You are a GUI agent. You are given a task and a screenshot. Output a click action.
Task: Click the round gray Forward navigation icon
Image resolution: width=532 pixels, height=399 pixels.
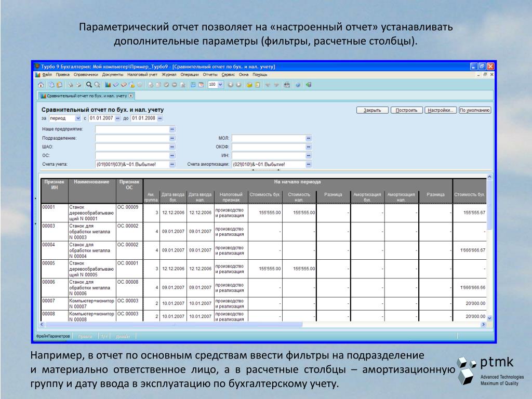[238, 85]
